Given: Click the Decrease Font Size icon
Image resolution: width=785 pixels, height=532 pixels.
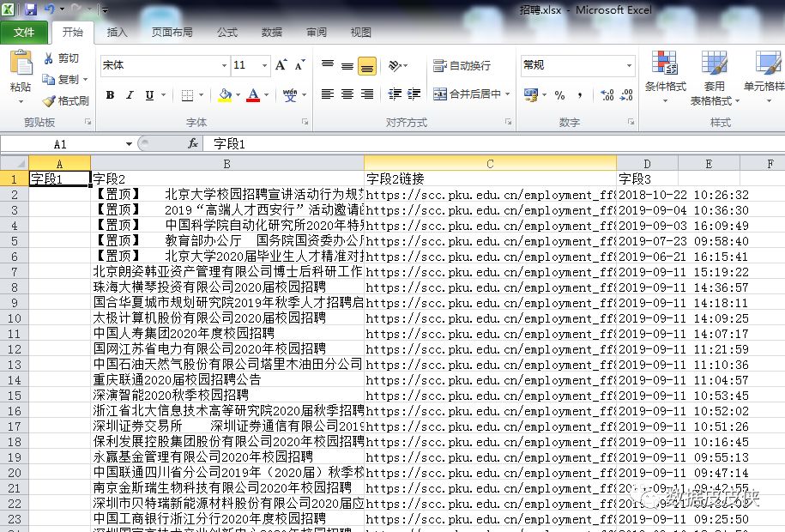Looking at the screenshot, I should pos(300,65).
